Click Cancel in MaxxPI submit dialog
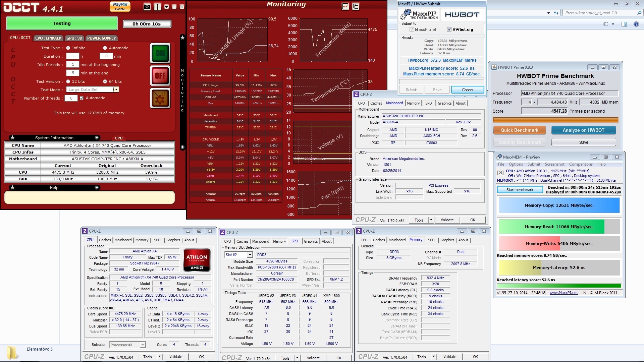This screenshot has height=362, width=644. click(468, 89)
